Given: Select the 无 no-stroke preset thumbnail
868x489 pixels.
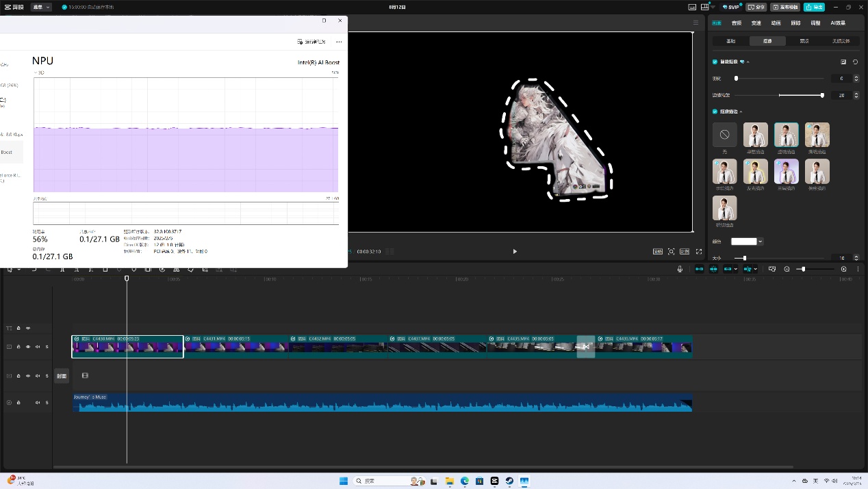Looking at the screenshot, I should tap(724, 135).
